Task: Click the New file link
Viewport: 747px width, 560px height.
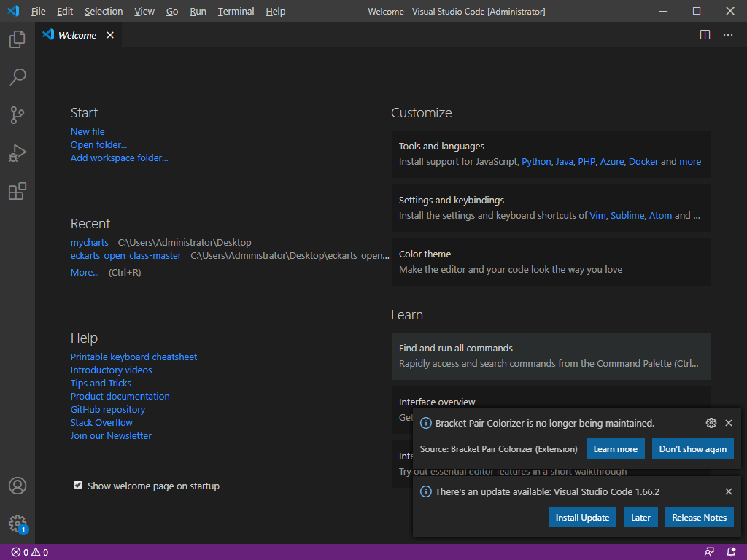Action: point(88,131)
